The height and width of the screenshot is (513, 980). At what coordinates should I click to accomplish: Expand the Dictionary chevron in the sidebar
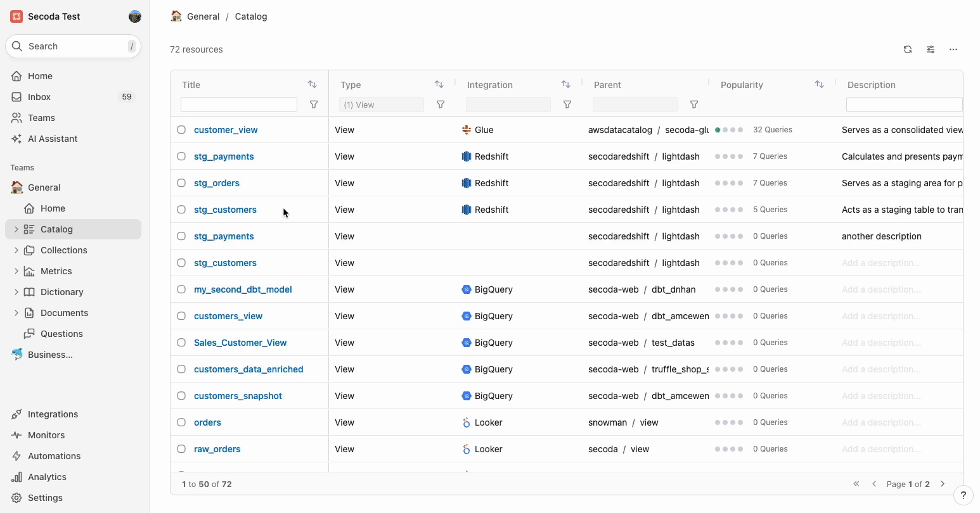[16, 292]
